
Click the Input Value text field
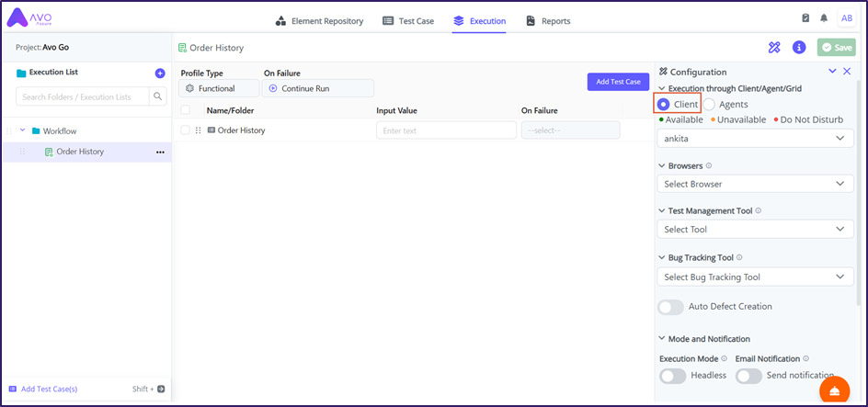tap(446, 130)
